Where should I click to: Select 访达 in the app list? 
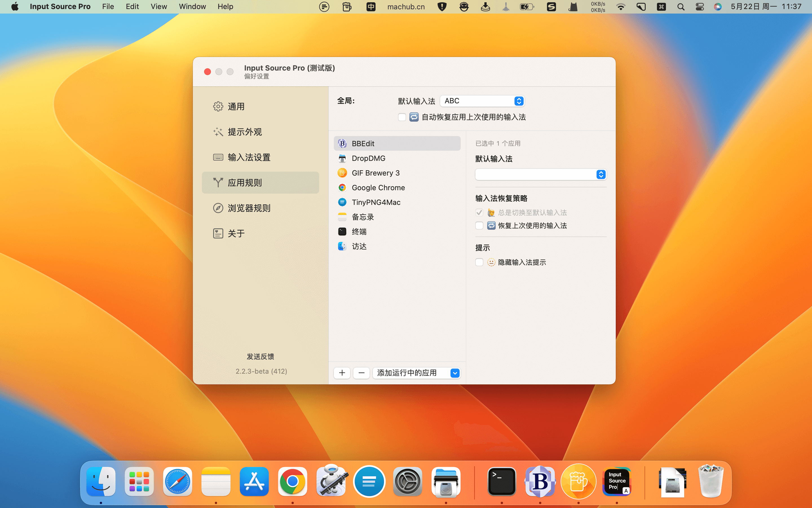[397, 246]
